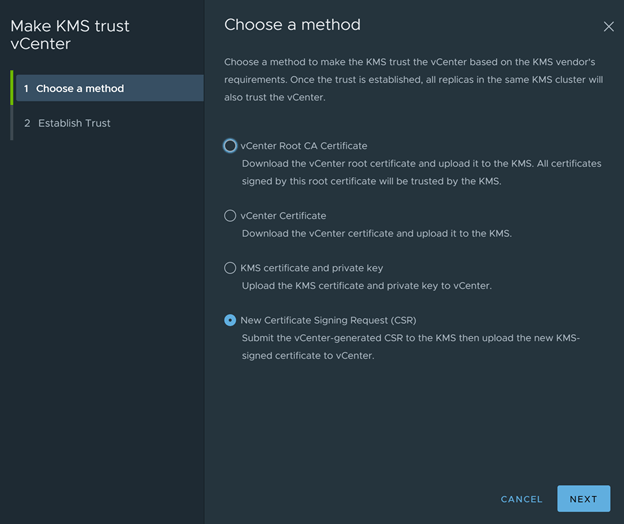Click 'Download the vCenter certificate' description text
The image size is (624, 524).
tap(376, 233)
